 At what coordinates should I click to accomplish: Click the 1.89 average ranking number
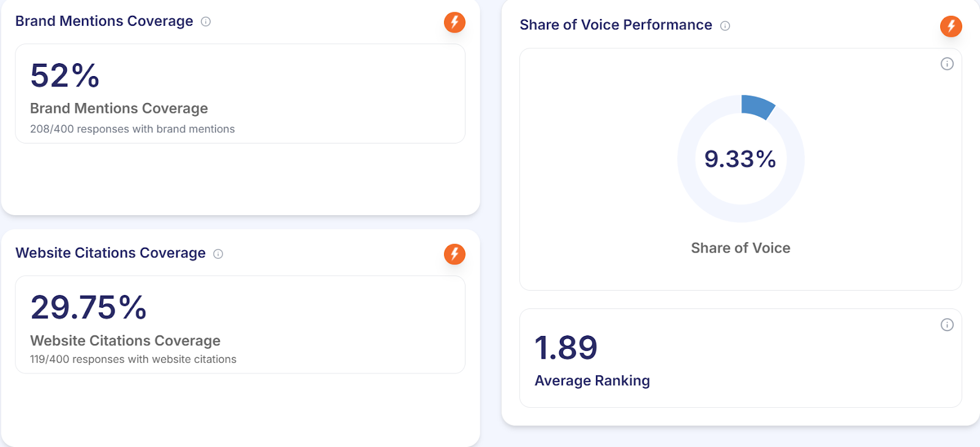point(566,348)
